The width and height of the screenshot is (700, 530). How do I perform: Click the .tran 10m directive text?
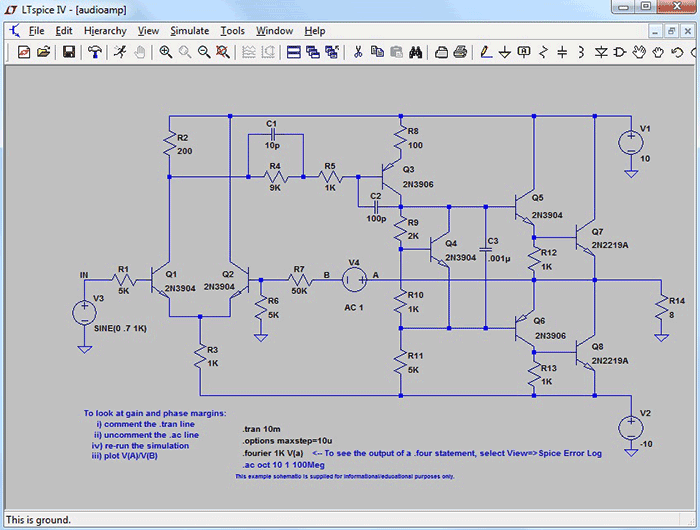pyautogui.click(x=262, y=429)
